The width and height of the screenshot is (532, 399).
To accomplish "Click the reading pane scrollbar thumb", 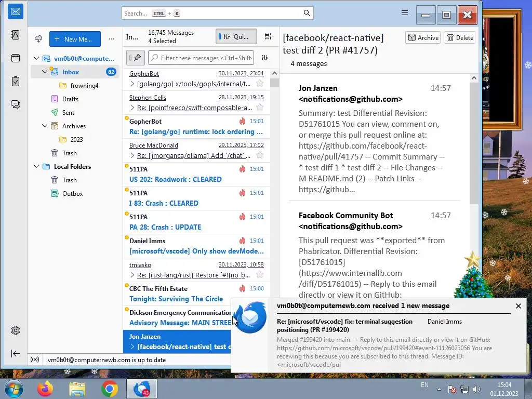I will tap(474, 142).
